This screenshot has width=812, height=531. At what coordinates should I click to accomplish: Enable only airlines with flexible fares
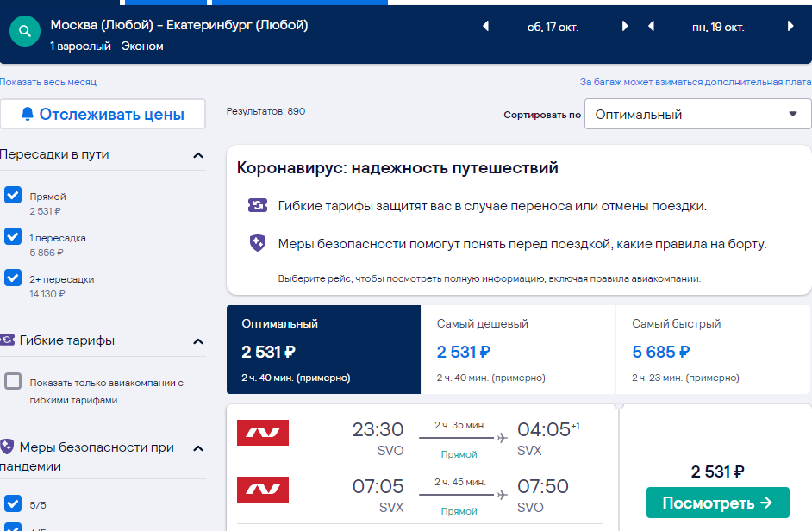pyautogui.click(x=13, y=381)
